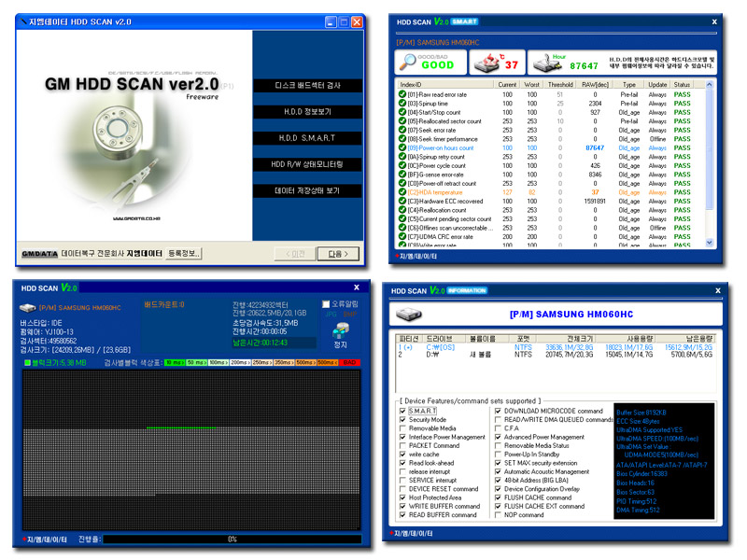Click the green check icon for HDA temperature

(402, 192)
